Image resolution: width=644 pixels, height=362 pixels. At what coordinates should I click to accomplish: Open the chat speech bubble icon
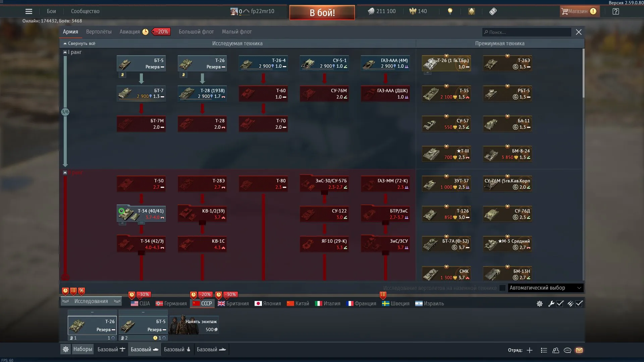click(x=568, y=350)
